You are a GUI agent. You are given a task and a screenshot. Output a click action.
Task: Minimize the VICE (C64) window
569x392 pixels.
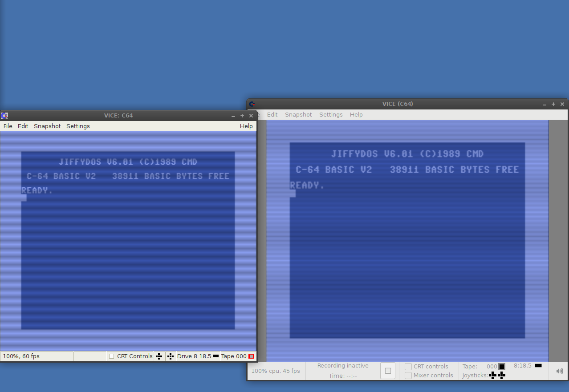tap(545, 104)
